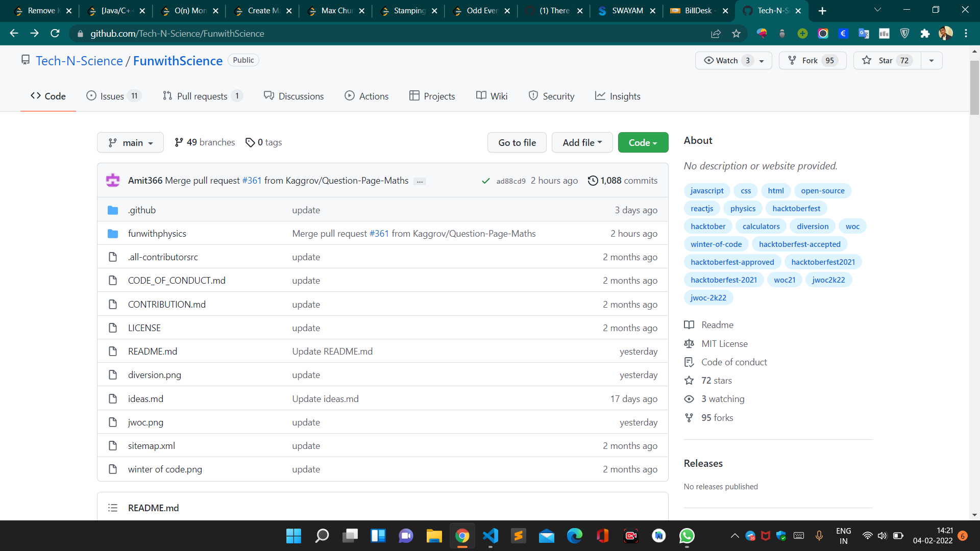Viewport: 980px width, 551px height.
Task: Click the Google Translate extension icon
Action: 864,34
